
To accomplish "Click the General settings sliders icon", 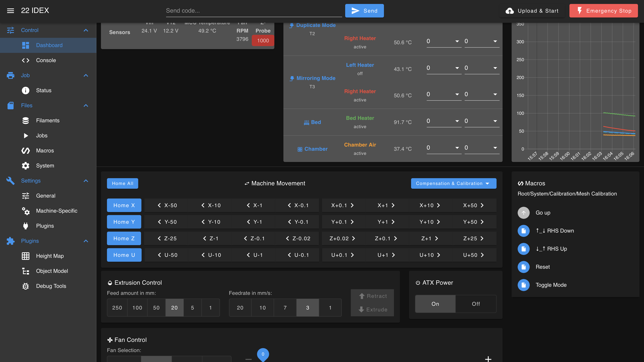I will tap(25, 196).
